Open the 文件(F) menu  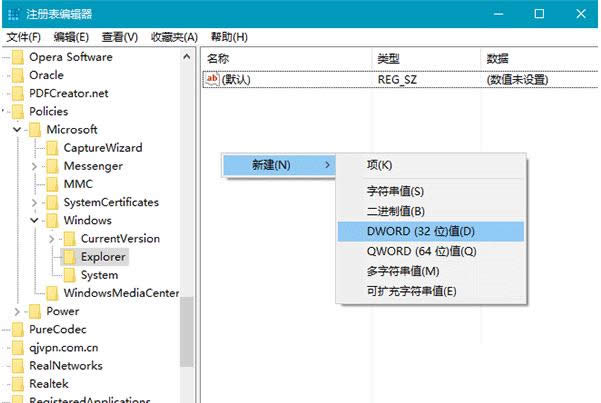(x=23, y=37)
